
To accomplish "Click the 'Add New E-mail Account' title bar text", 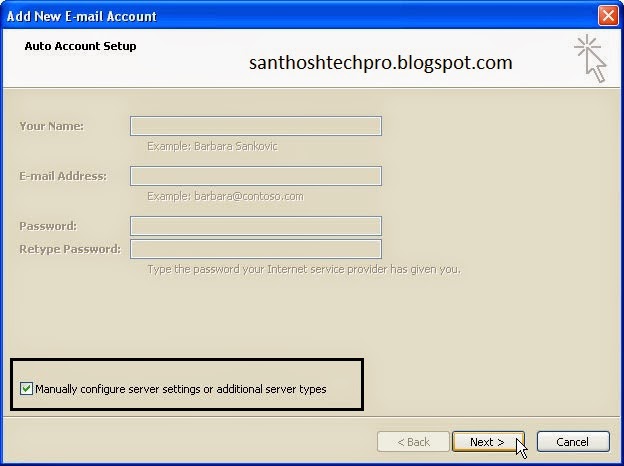I will (82, 16).
